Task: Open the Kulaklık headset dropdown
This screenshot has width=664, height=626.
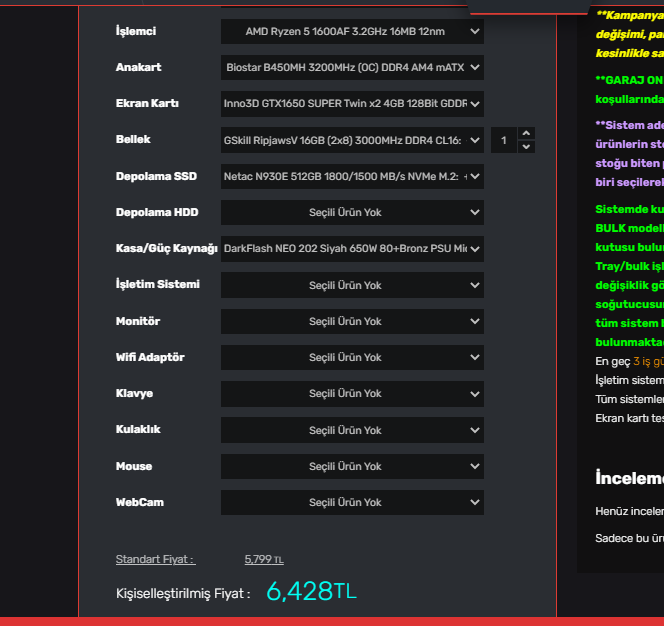Action: 352,430
